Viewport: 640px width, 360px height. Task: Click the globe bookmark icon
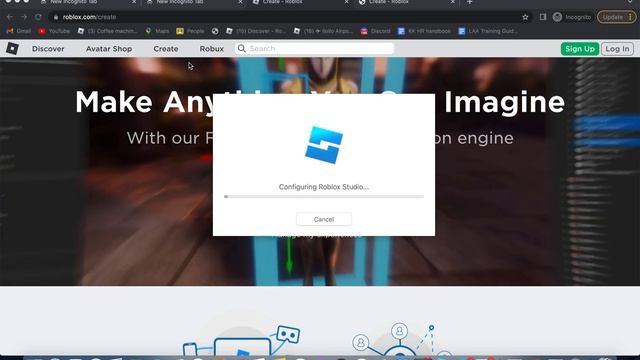[215, 31]
